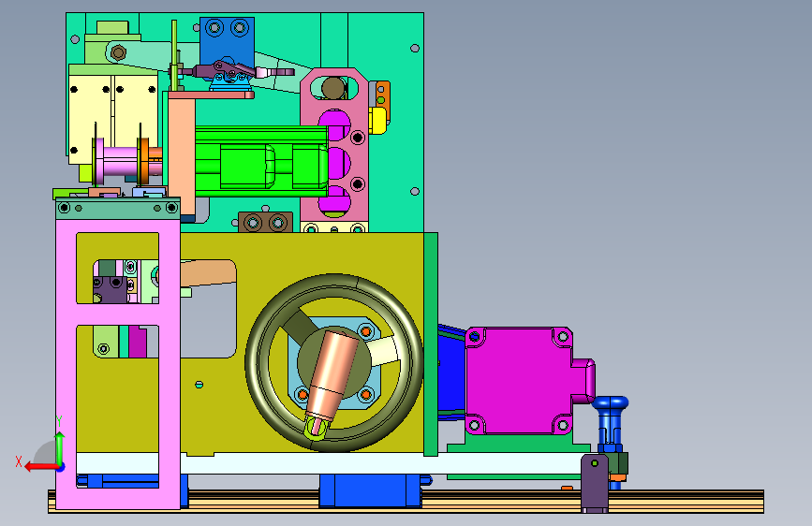Screen dimensions: 812x526
Task: Click the green Y axis arrow
Action: (x=60, y=447)
